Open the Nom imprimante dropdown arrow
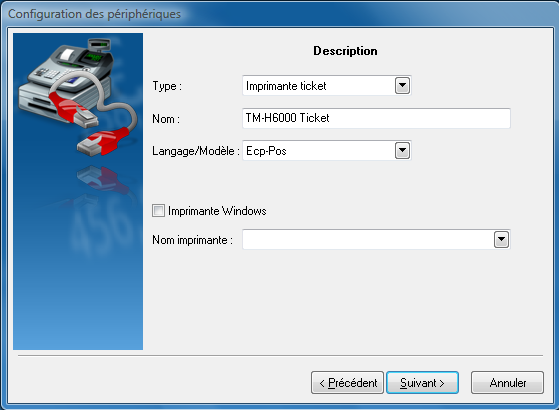This screenshot has width=559, height=410. (x=501, y=240)
